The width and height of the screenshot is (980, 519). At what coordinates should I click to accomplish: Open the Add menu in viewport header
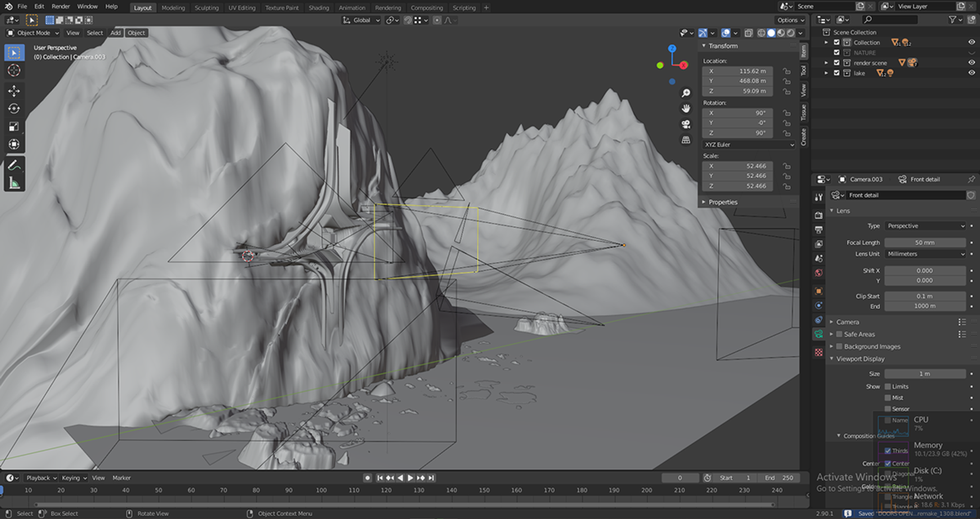click(x=115, y=33)
